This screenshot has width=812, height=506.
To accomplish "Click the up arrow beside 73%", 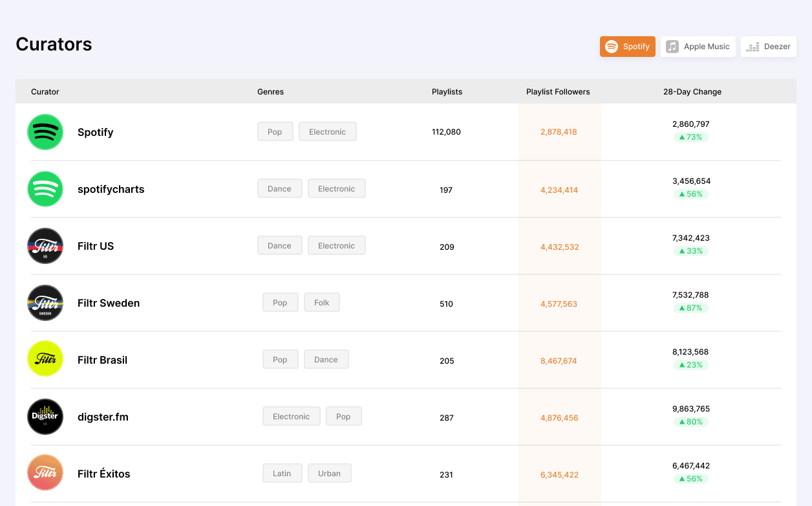I will tap(681, 137).
